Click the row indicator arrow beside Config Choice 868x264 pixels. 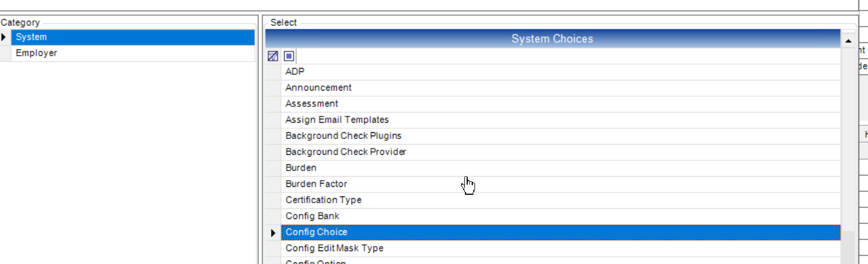[x=273, y=232]
